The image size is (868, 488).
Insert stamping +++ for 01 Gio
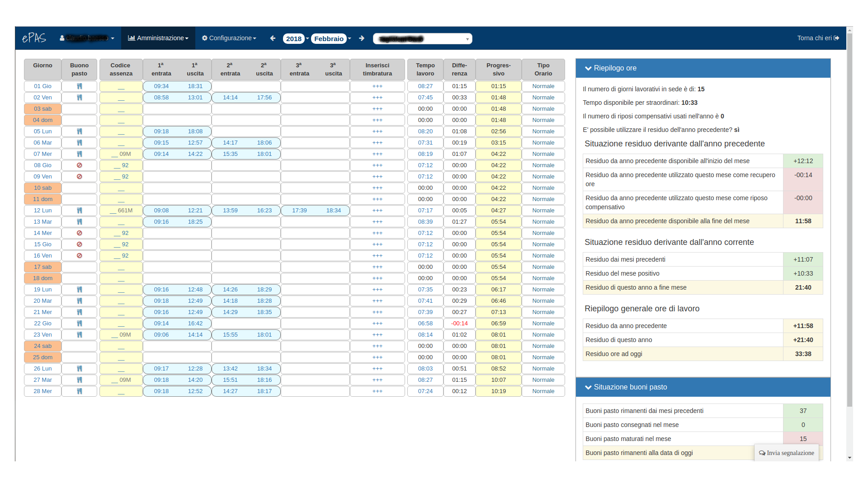(x=377, y=86)
